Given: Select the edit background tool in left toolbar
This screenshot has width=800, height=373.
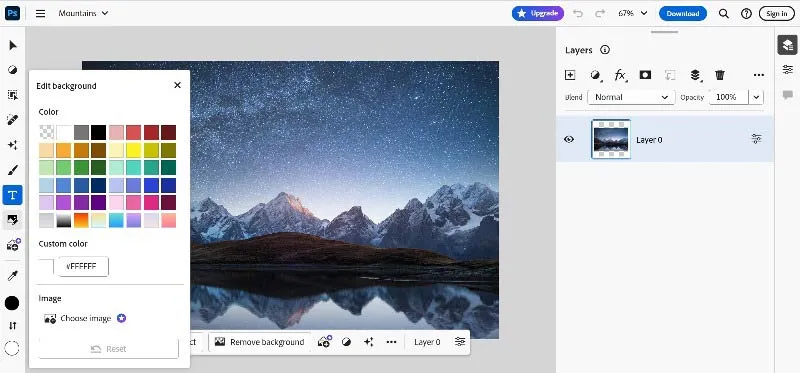Looking at the screenshot, I should (x=13, y=220).
